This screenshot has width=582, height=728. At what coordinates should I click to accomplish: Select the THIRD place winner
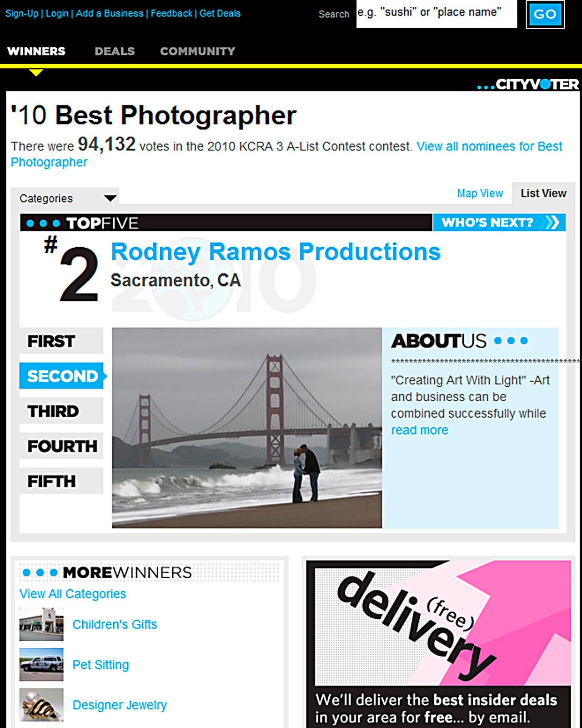coord(61,411)
